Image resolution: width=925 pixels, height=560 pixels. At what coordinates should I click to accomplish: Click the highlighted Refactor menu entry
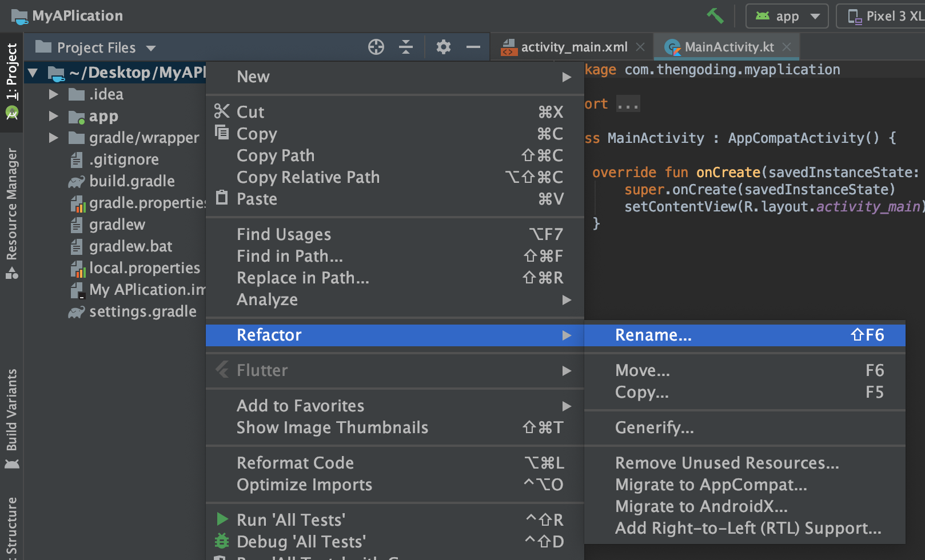click(x=394, y=335)
